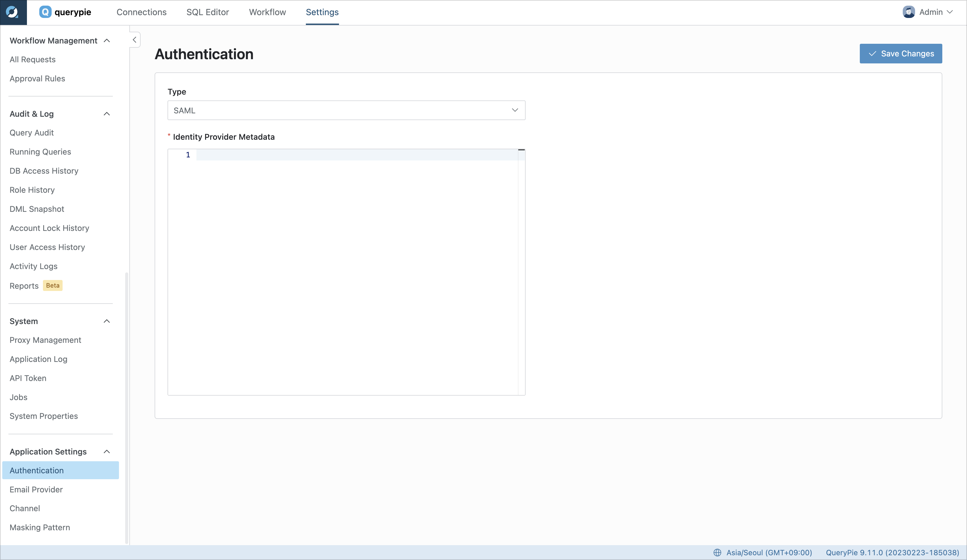Click Asia/Seoul timezone in status bar

click(x=769, y=553)
